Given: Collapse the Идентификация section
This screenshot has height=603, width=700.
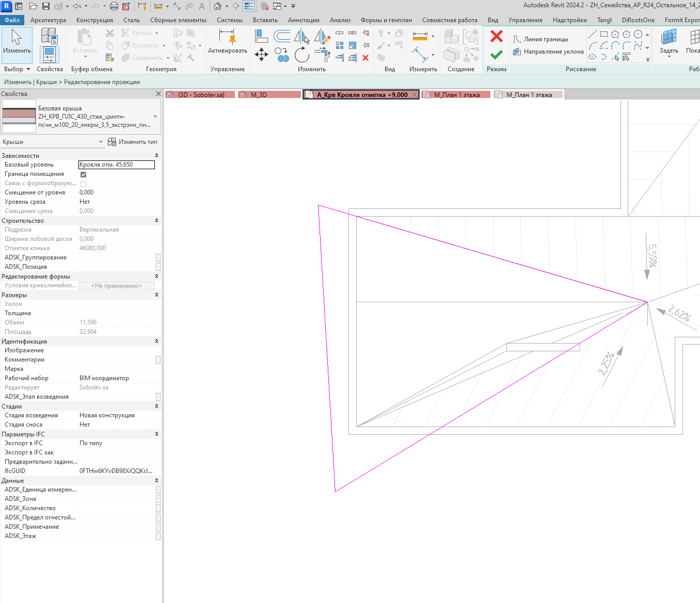Looking at the screenshot, I should coord(156,341).
